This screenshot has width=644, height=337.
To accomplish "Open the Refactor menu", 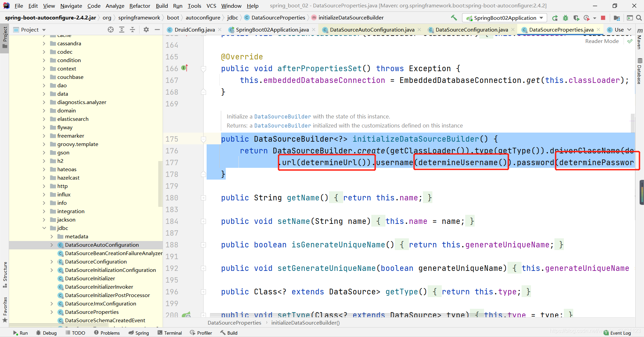I will click(x=140, y=6).
